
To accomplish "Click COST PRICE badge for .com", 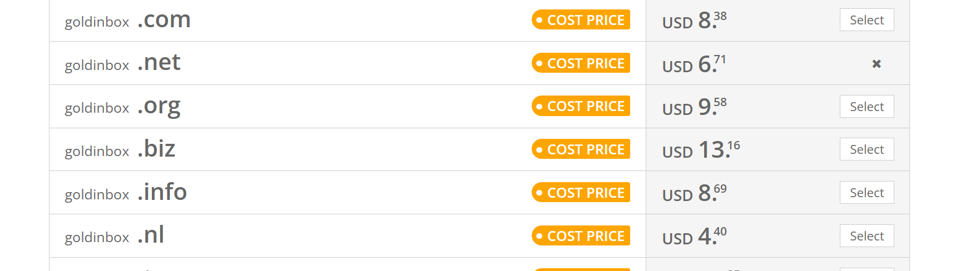I will click(581, 20).
